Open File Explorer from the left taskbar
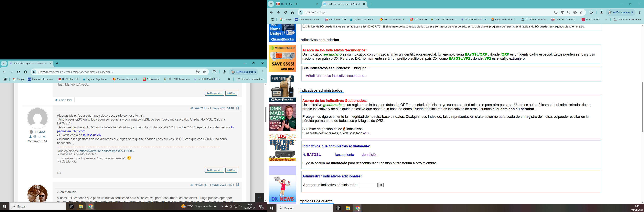The width and height of the screenshot is (644, 212). point(81,207)
